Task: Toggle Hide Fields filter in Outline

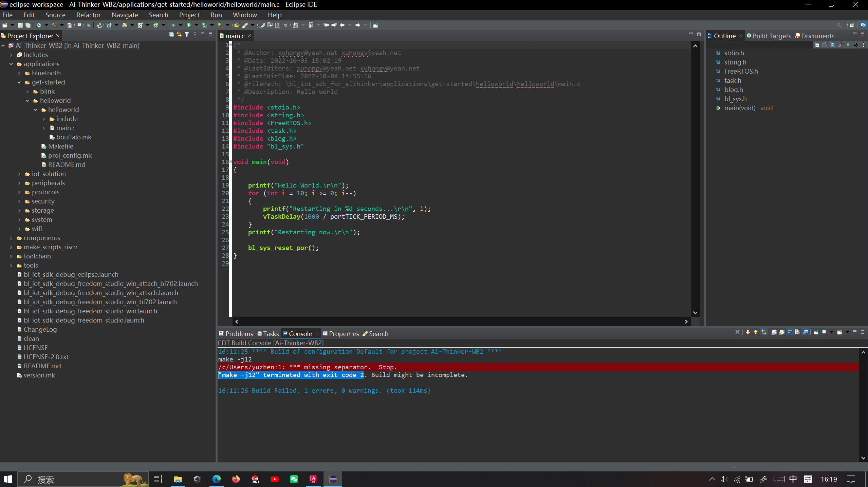Action: click(833, 45)
